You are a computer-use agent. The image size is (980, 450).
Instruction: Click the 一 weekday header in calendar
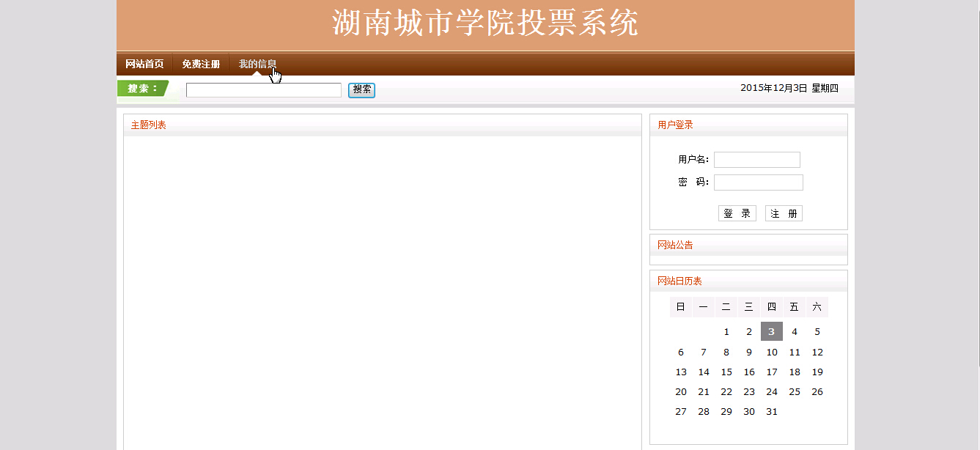(704, 307)
